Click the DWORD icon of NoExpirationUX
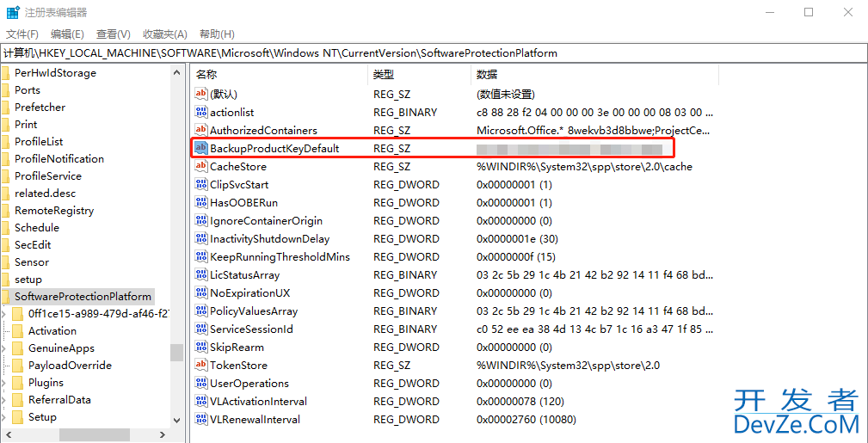868x443 pixels. tap(201, 293)
